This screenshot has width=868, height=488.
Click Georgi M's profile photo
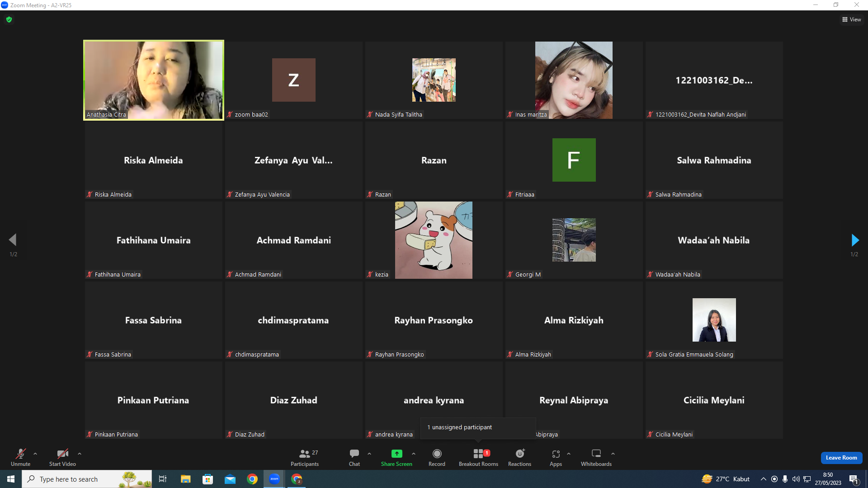point(574,240)
